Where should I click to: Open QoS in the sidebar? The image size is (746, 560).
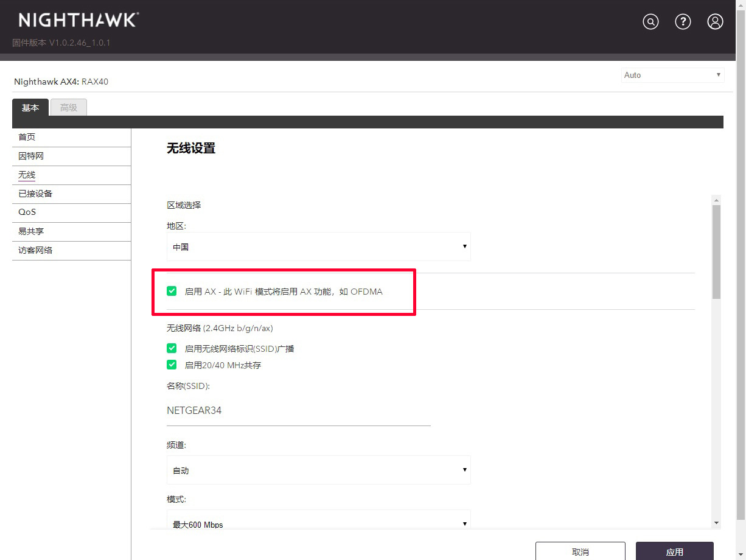click(x=71, y=212)
